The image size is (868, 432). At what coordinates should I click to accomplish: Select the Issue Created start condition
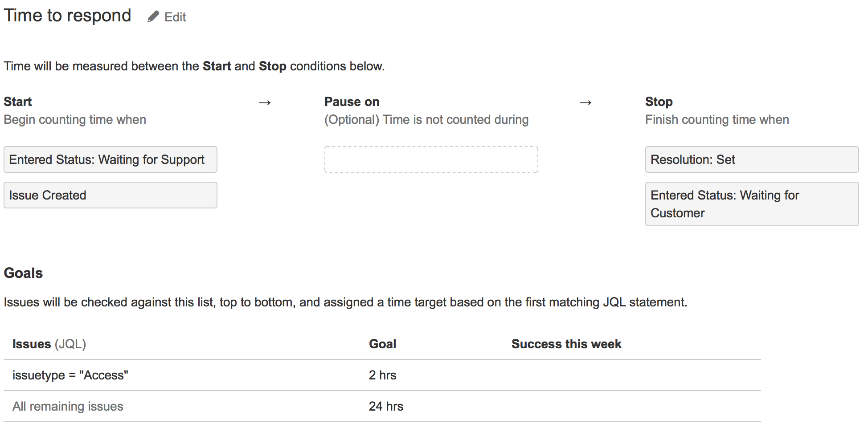(x=110, y=195)
